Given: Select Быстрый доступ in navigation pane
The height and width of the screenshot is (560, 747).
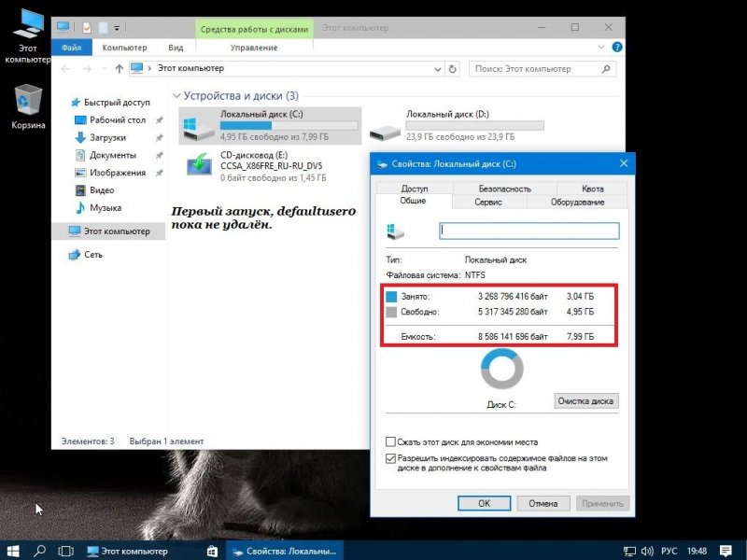Looking at the screenshot, I should [117, 103].
